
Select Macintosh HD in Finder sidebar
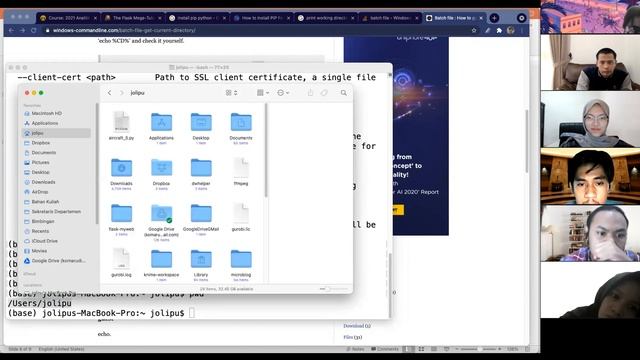(x=47, y=113)
